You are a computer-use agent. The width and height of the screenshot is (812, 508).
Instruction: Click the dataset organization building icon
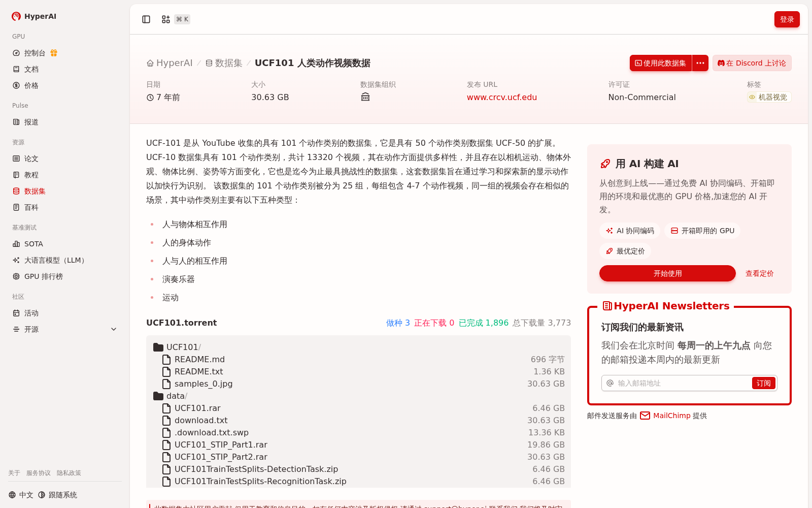point(365,97)
